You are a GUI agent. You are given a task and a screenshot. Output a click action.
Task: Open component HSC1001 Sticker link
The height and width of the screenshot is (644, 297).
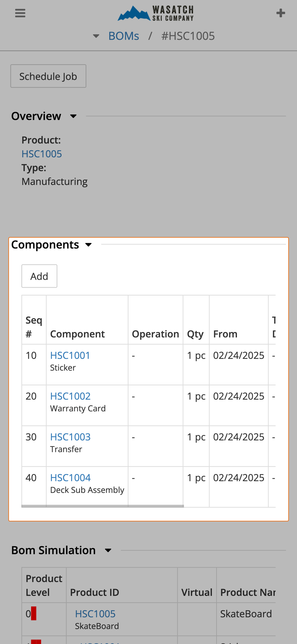coord(70,355)
